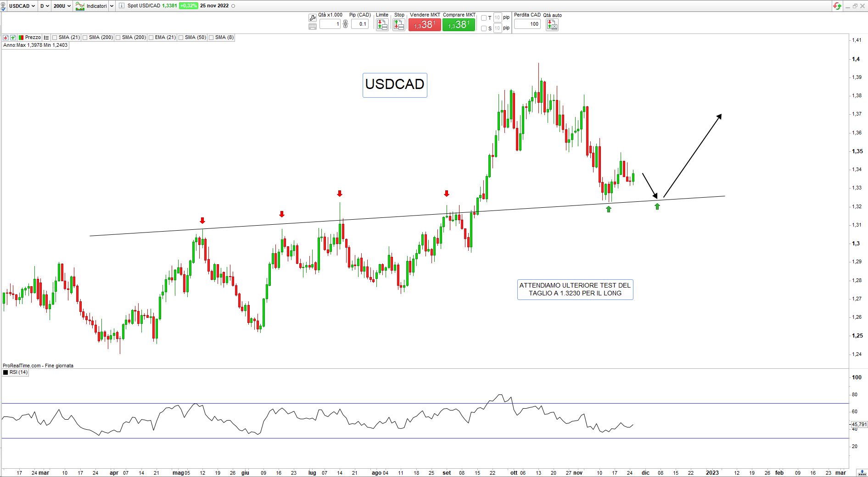Click the Prezzo candle color swatch
The image size is (868, 477).
point(21,38)
